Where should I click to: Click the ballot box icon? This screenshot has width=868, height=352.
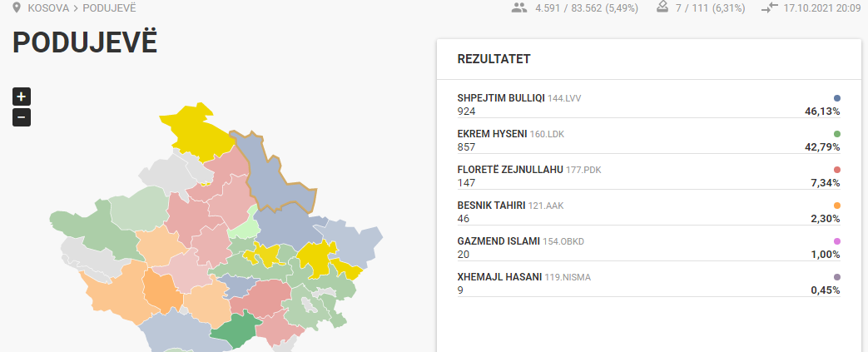click(x=662, y=7)
